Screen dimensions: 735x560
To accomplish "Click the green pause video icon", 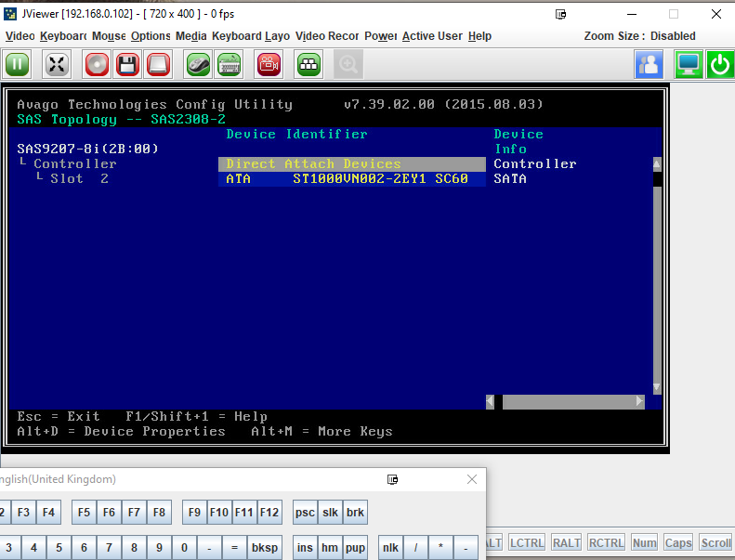I will click(18, 64).
